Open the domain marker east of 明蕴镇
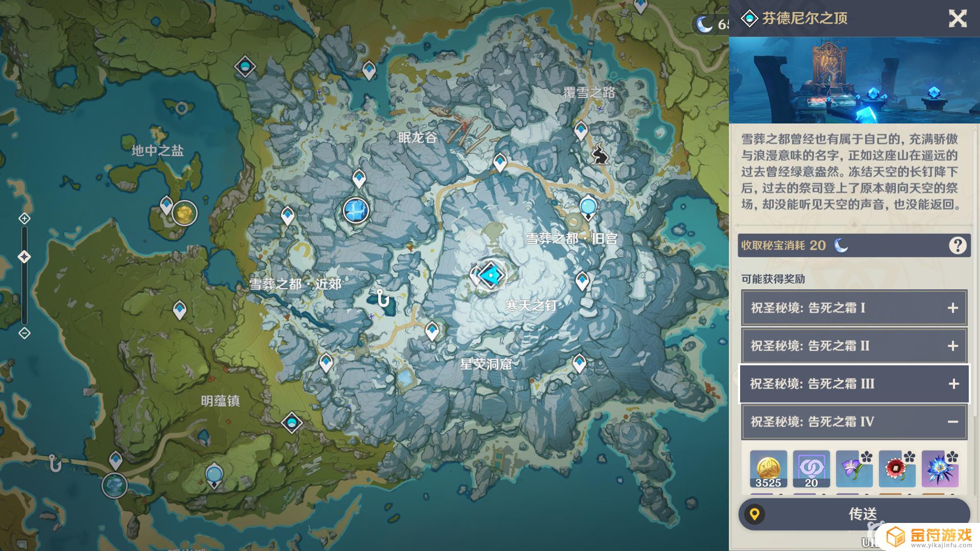This screenshot has width=980, height=551. click(x=292, y=422)
